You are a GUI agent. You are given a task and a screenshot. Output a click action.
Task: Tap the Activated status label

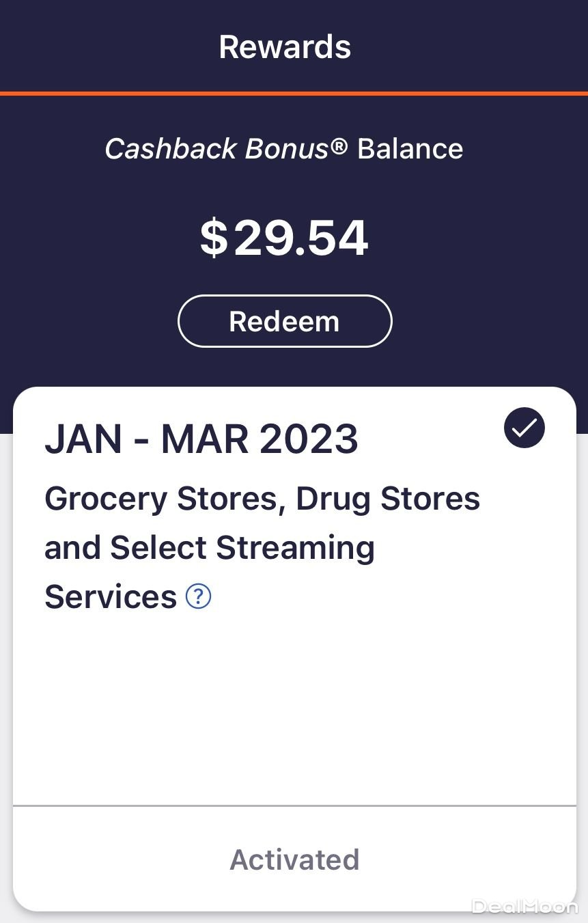tap(294, 859)
